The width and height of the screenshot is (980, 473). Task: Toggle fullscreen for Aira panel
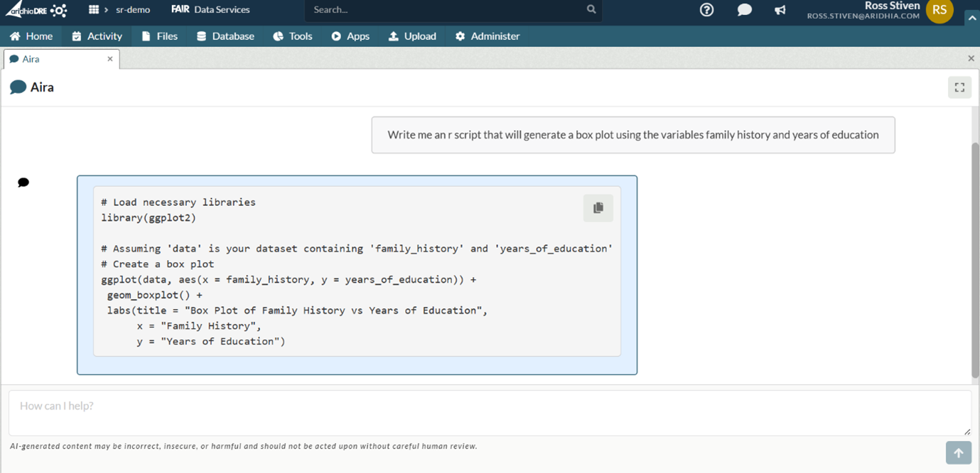(959, 87)
